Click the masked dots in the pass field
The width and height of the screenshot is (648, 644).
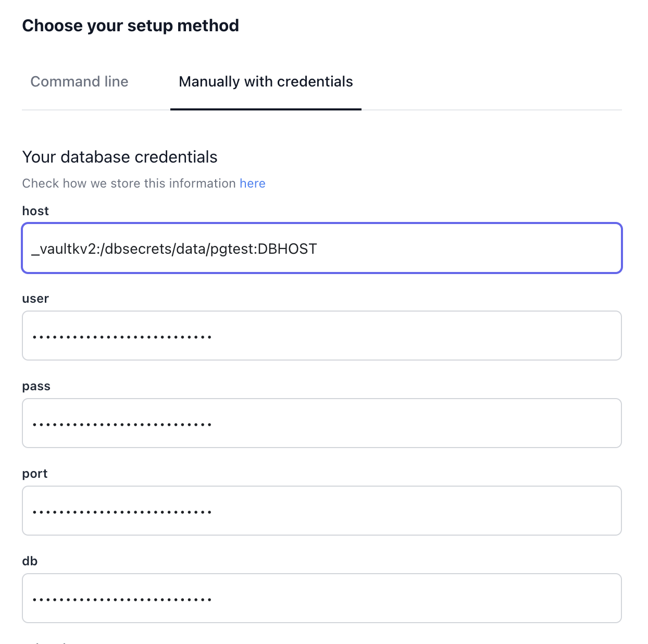pyautogui.click(x=122, y=425)
